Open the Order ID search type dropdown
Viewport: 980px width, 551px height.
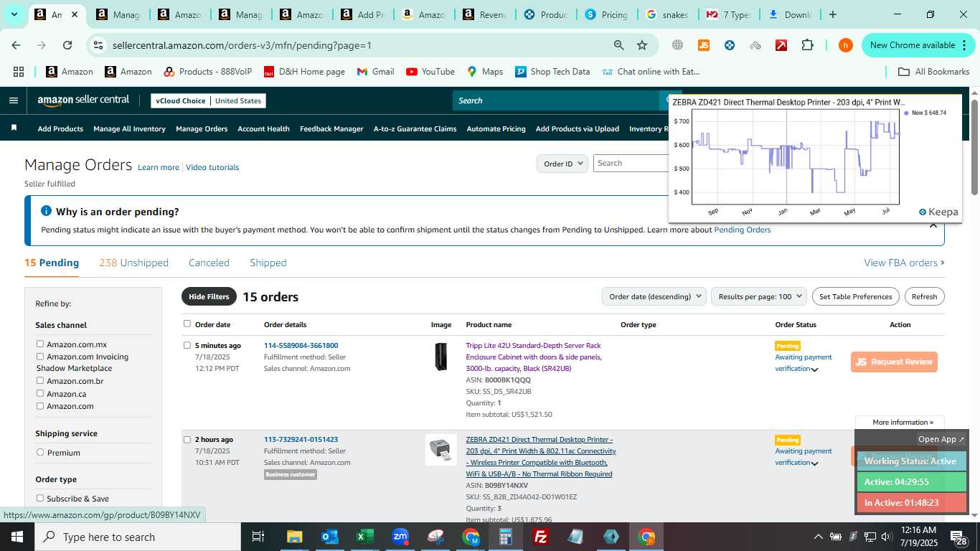click(x=562, y=164)
